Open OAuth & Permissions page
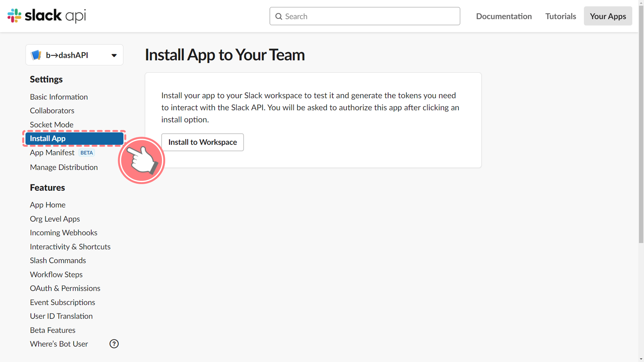 tap(65, 288)
